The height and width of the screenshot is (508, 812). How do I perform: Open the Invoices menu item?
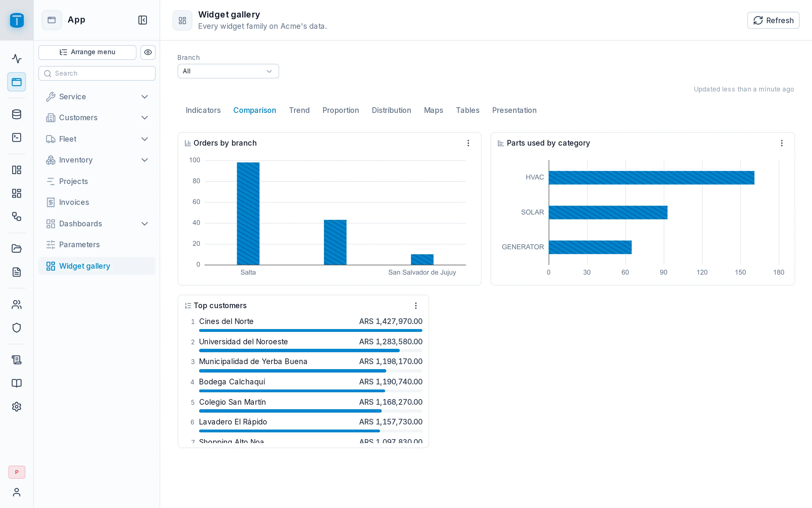coord(97,202)
